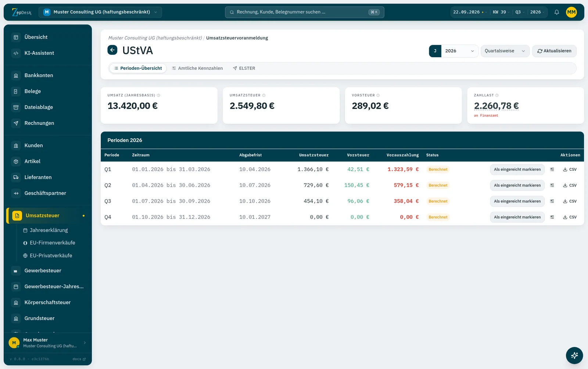Viewport: 588px width, 369px height.
Task: Switch to the ELSTER tab
Action: coord(244,68)
